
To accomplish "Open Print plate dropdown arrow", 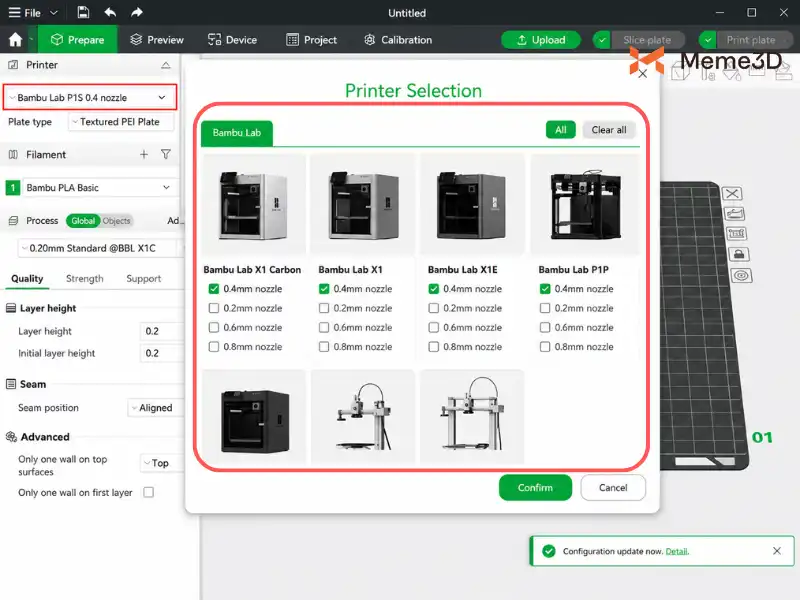I will 708,40.
